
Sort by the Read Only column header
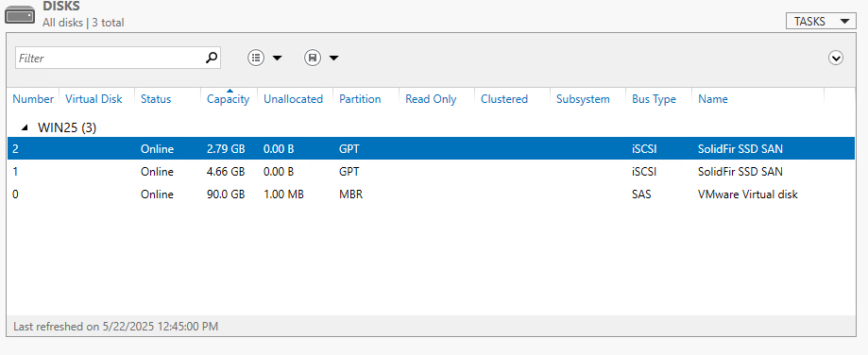pos(431,99)
